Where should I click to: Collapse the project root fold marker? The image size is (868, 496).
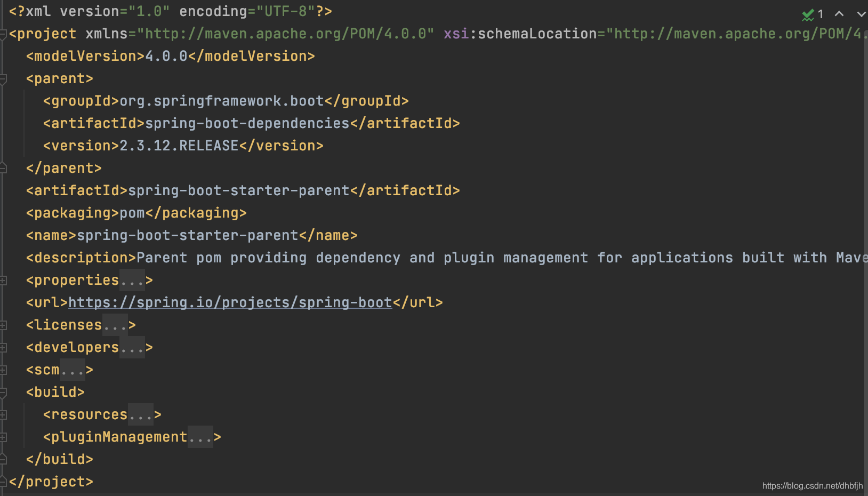click(x=3, y=34)
